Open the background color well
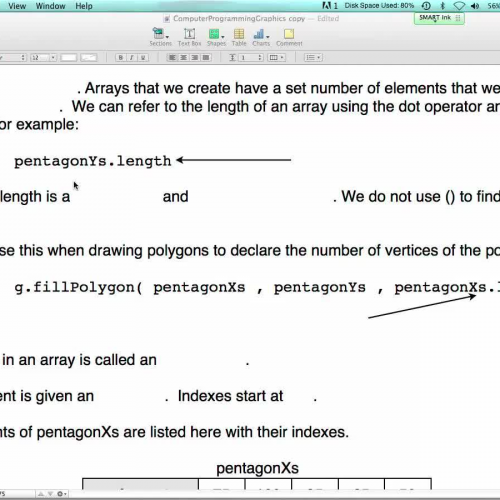500x500 pixels. [x=89, y=58]
